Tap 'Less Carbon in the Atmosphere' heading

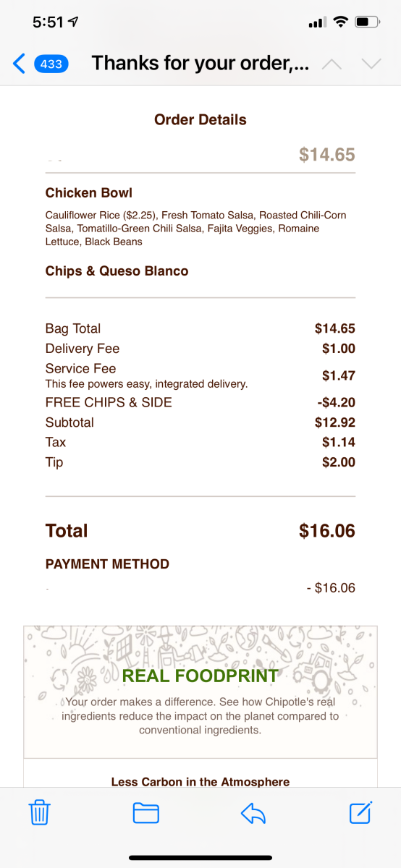[x=200, y=782]
